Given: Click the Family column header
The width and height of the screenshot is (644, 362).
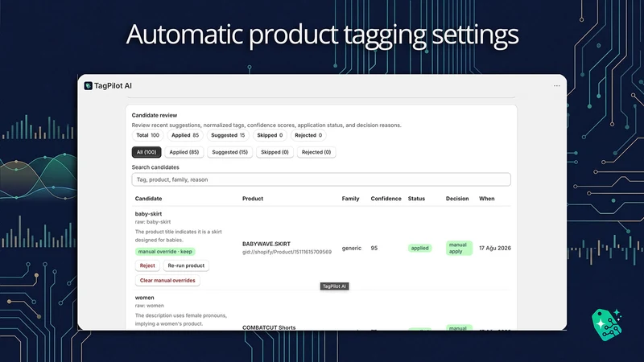Looking at the screenshot, I should click(351, 199).
